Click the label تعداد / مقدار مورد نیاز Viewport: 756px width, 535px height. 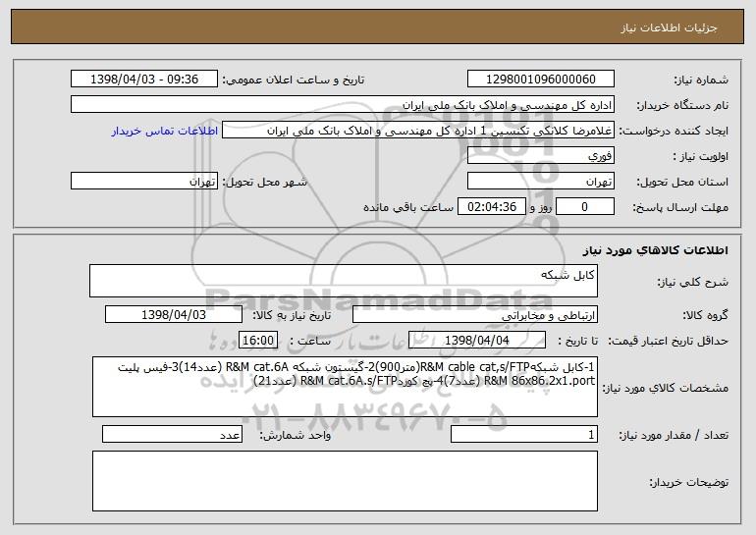click(x=674, y=435)
